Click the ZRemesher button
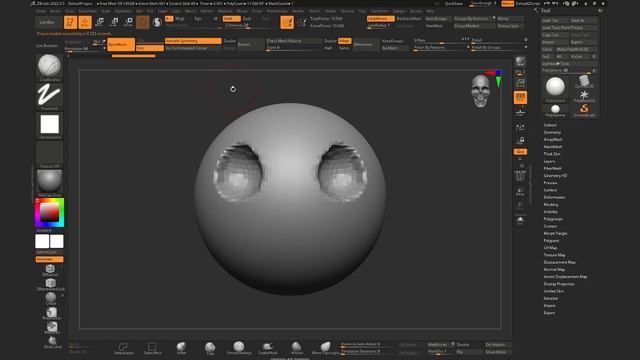This screenshot has height=360, width=640. tap(366, 44)
